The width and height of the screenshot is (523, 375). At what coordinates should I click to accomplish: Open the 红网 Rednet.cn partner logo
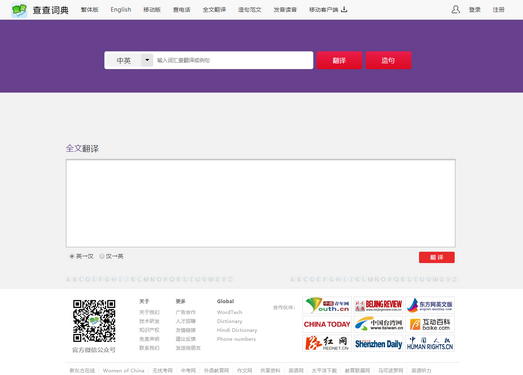[x=327, y=344]
